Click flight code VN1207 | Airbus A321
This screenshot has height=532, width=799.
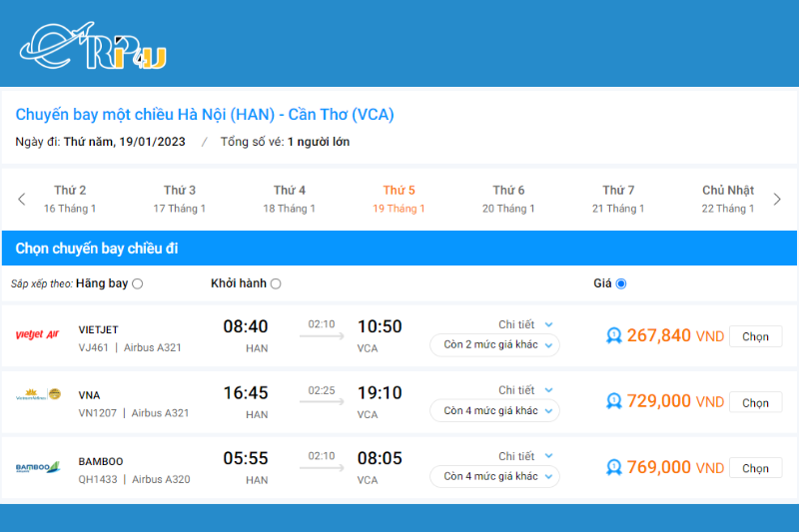134,413
